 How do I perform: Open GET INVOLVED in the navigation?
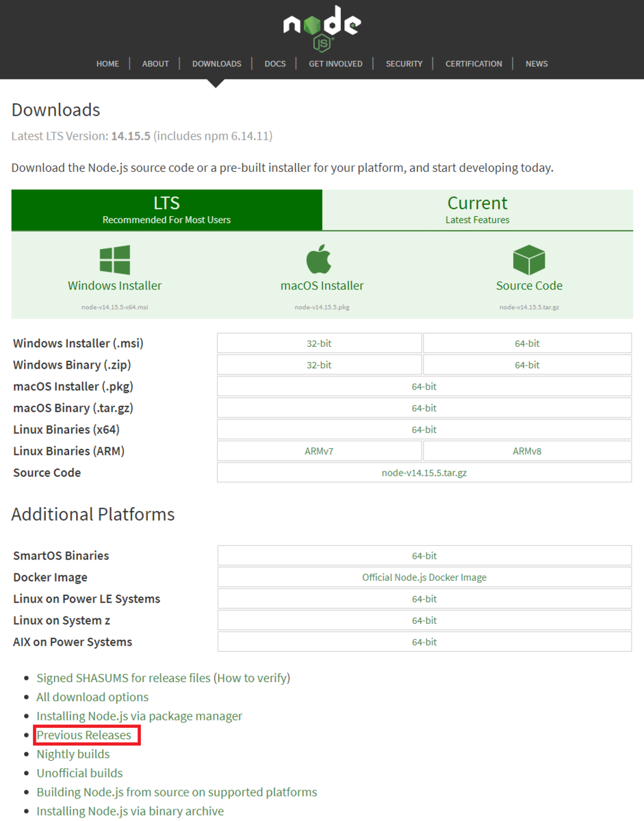tap(335, 64)
